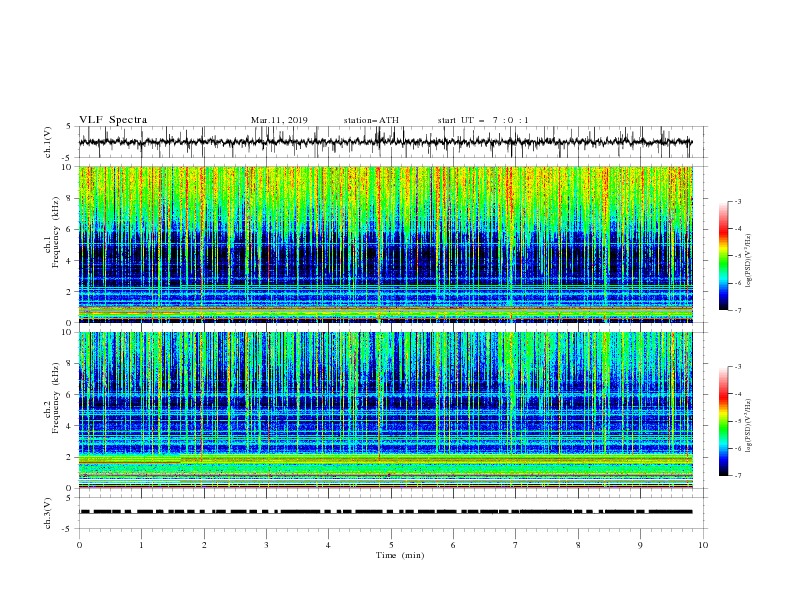Viewport: 792px width, 612px height.
Task: Click the "-7" value on the ch.2 color bar
Action: click(738, 475)
